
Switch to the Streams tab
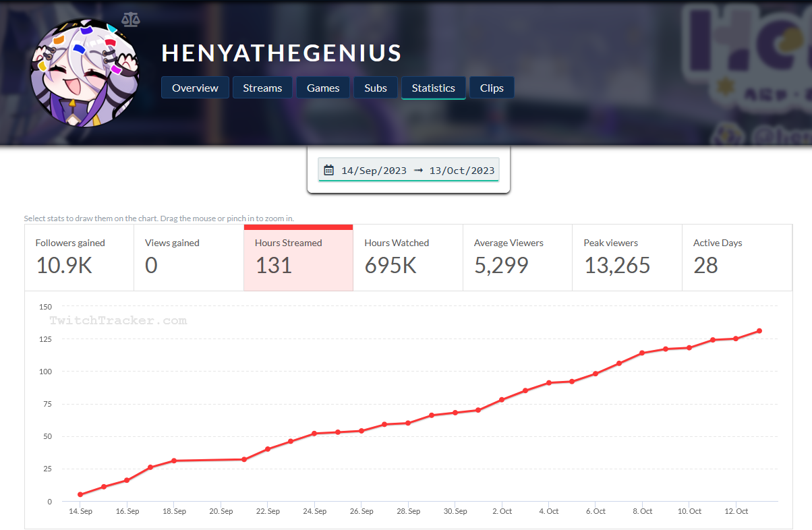click(262, 88)
